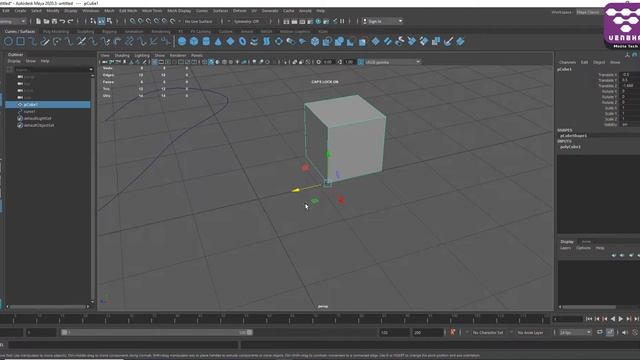The image size is (640, 360).
Task: Open the Modify menu
Action: click(x=53, y=11)
